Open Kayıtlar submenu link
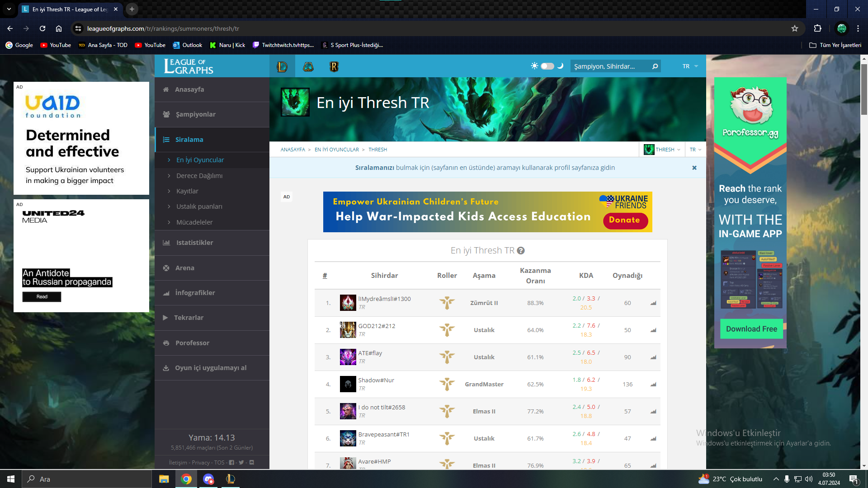 [x=187, y=191]
